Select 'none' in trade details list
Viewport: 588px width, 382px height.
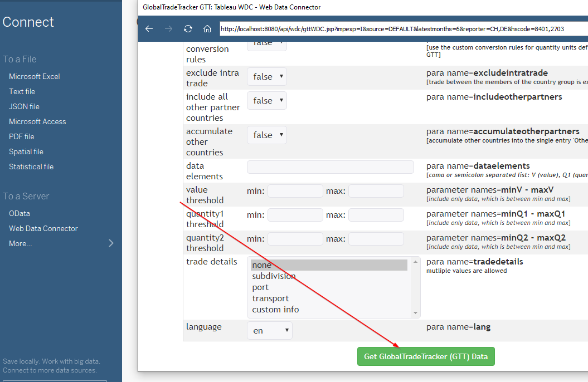[x=329, y=265]
